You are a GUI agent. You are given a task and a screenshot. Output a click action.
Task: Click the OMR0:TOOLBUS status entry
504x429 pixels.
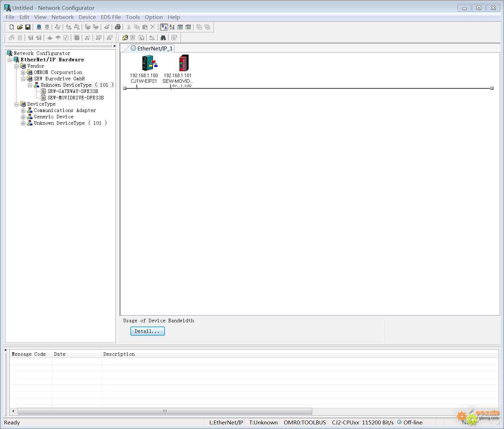click(305, 422)
